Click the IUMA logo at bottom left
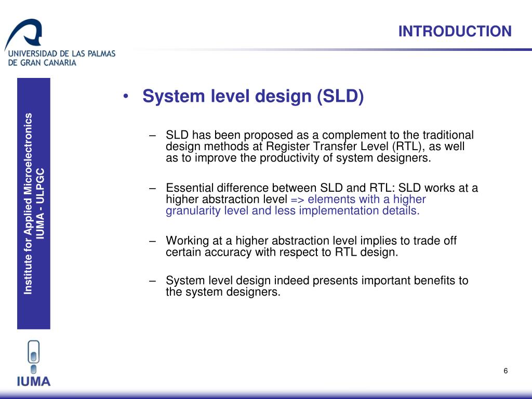This screenshot has height=399, width=532. click(x=34, y=363)
